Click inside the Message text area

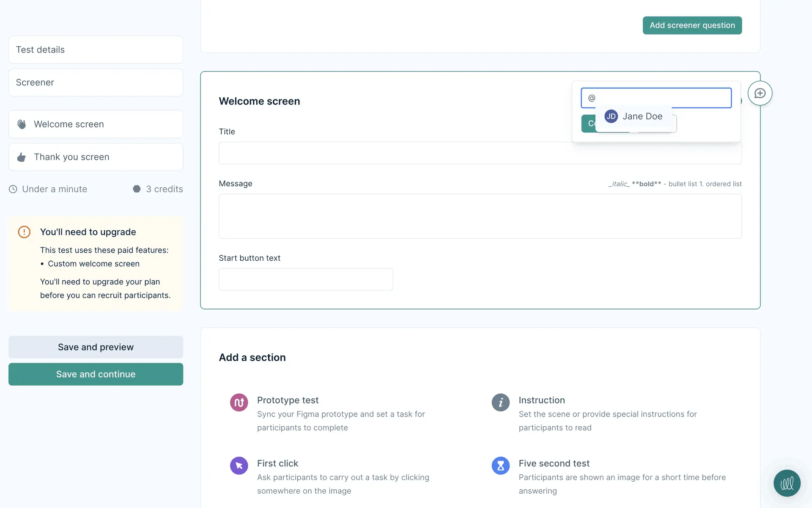pos(480,216)
